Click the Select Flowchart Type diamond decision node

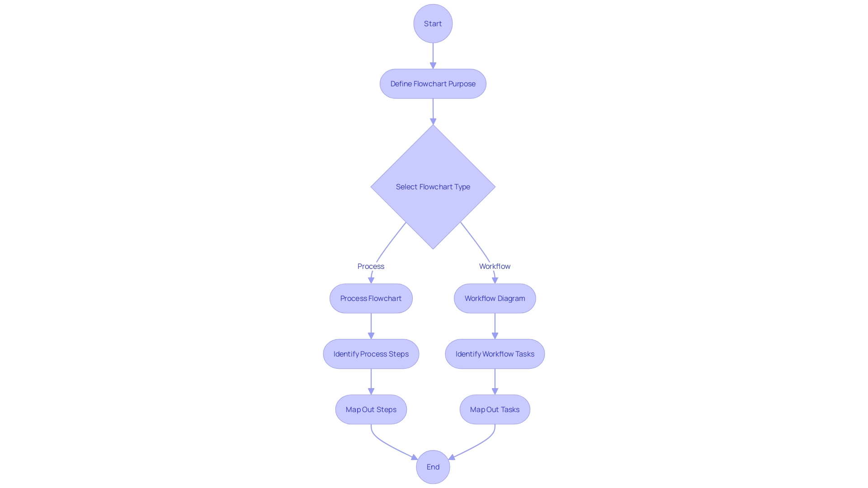(x=433, y=187)
